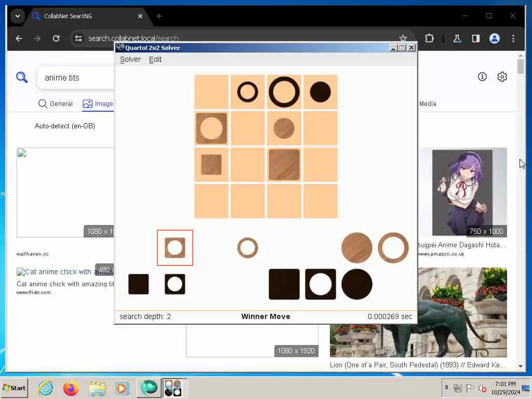Pick the large dark solid square piece
This screenshot has height=399, width=532.
tap(284, 284)
